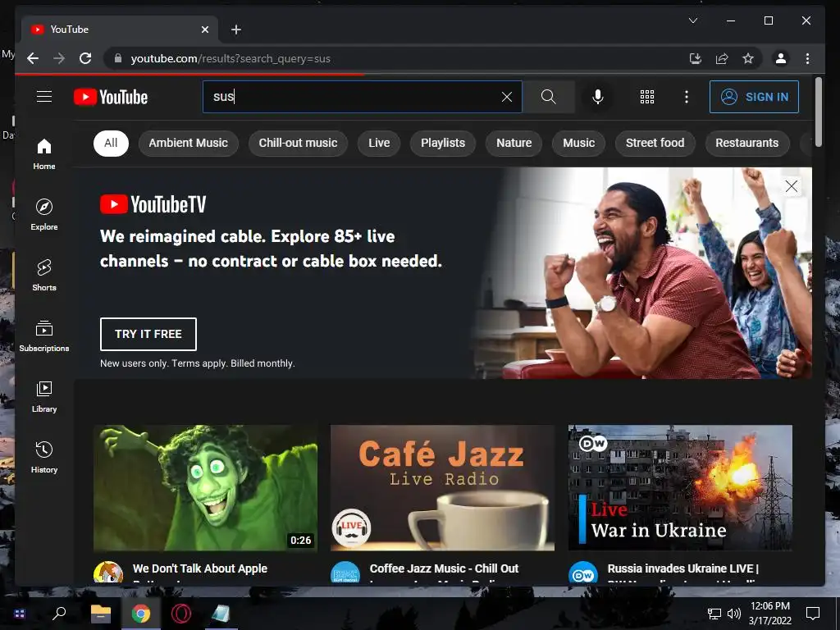Click the install app icon in address bar
Viewport: 840px width, 630px height.
tap(696, 58)
